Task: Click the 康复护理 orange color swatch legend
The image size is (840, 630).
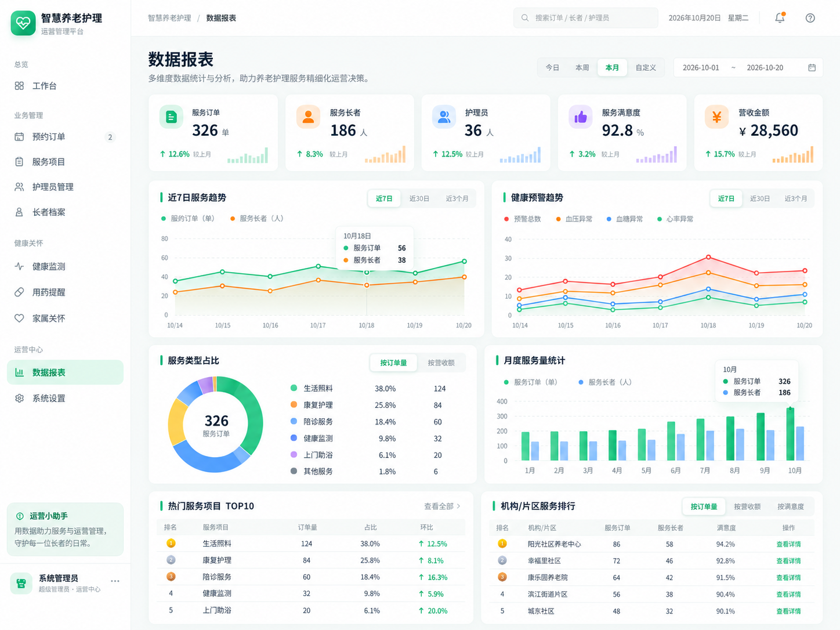Action: (294, 405)
